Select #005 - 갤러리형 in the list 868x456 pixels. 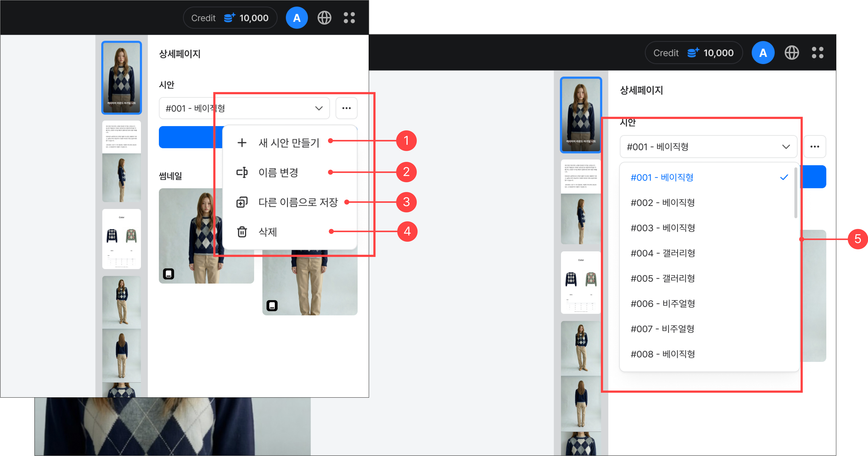coord(708,279)
